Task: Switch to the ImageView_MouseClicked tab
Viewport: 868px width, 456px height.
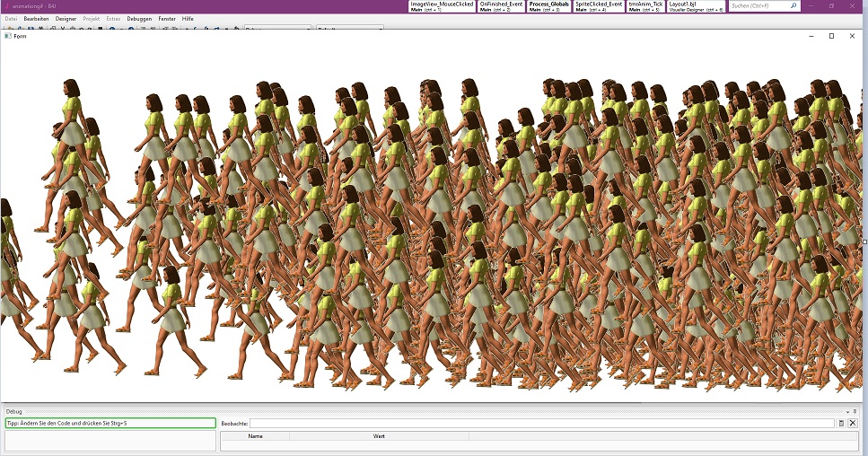Action: (x=441, y=6)
